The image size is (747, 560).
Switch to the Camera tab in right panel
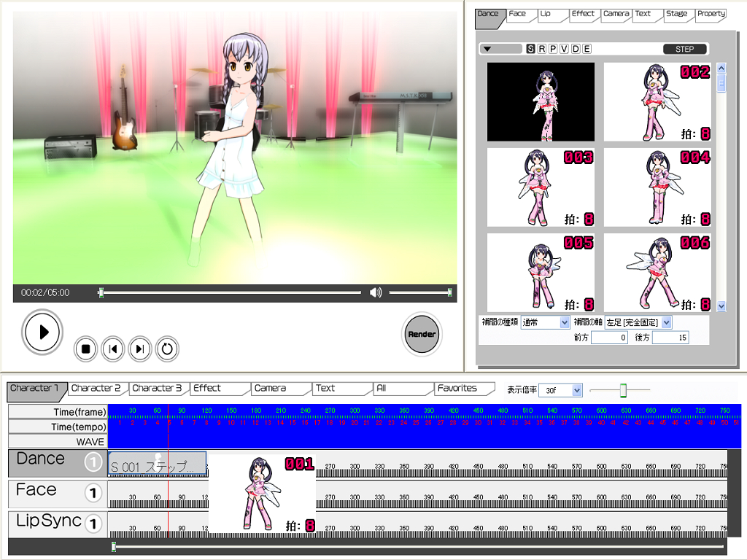(616, 14)
